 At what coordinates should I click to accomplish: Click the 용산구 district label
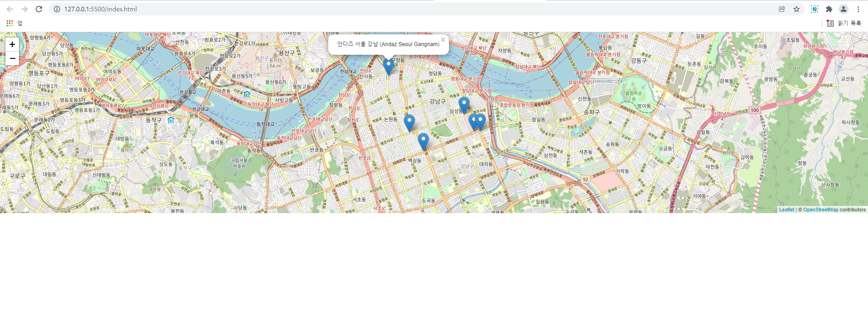tap(287, 53)
